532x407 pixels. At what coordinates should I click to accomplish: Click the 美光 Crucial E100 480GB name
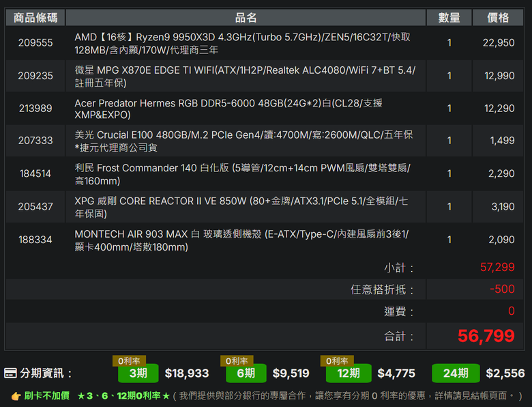point(243,141)
